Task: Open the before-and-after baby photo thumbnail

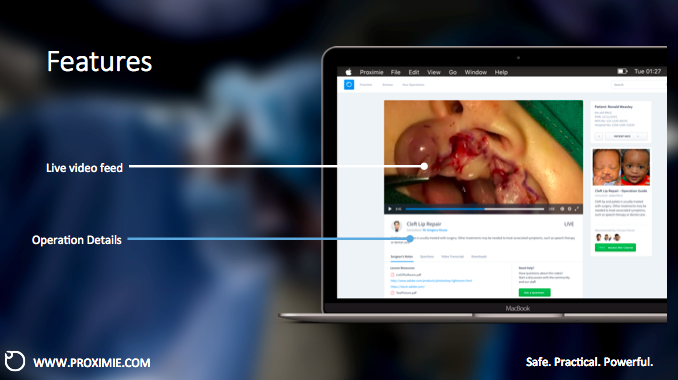Action: tap(621, 167)
